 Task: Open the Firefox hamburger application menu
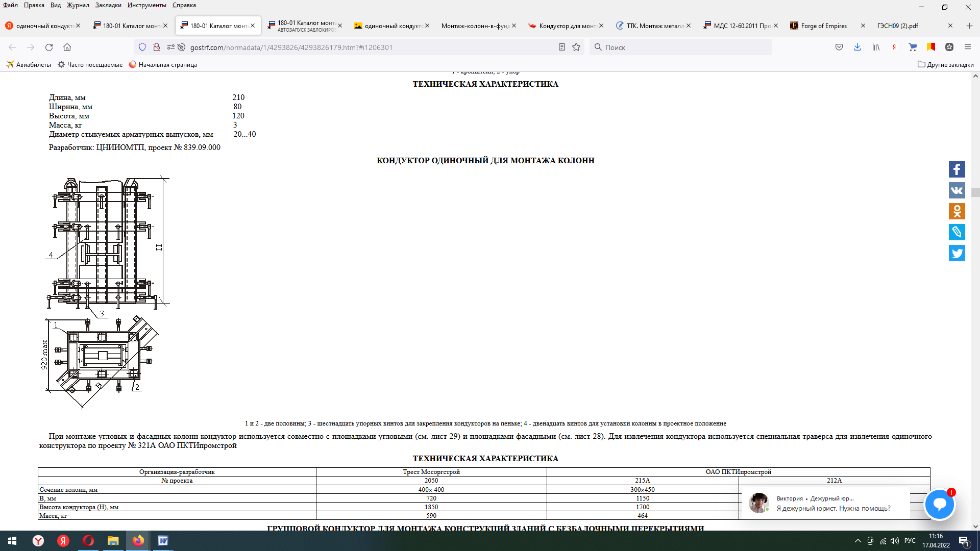pyautogui.click(x=968, y=47)
